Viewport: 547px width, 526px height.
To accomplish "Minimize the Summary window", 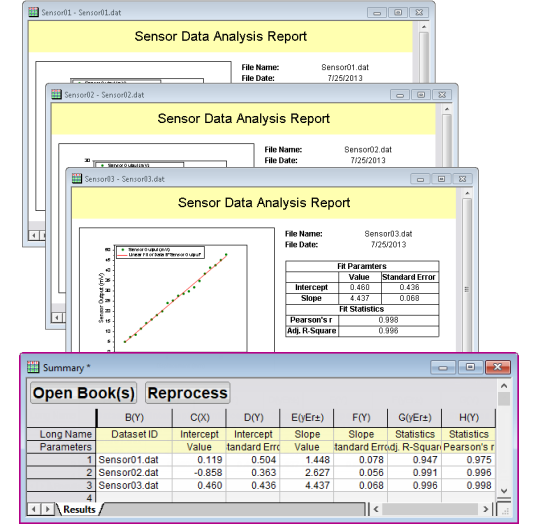I will click(443, 367).
